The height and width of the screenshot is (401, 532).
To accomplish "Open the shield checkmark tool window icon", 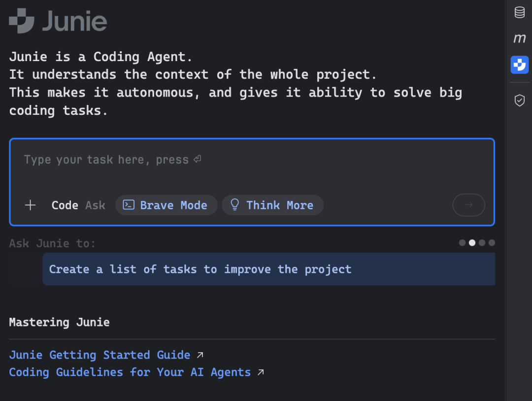I will (x=520, y=100).
